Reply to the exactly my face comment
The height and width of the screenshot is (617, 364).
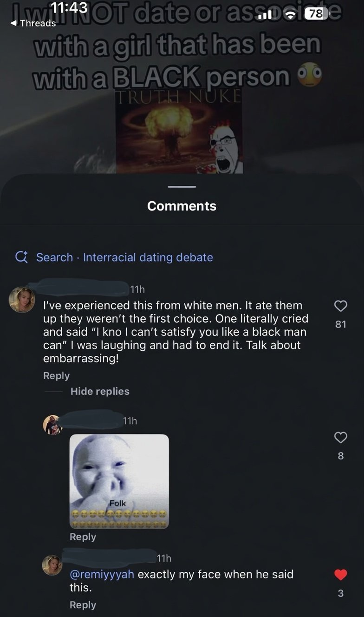pyautogui.click(x=83, y=605)
